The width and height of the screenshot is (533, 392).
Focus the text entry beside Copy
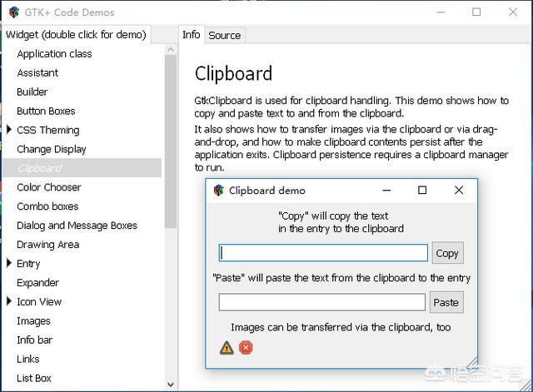point(323,253)
